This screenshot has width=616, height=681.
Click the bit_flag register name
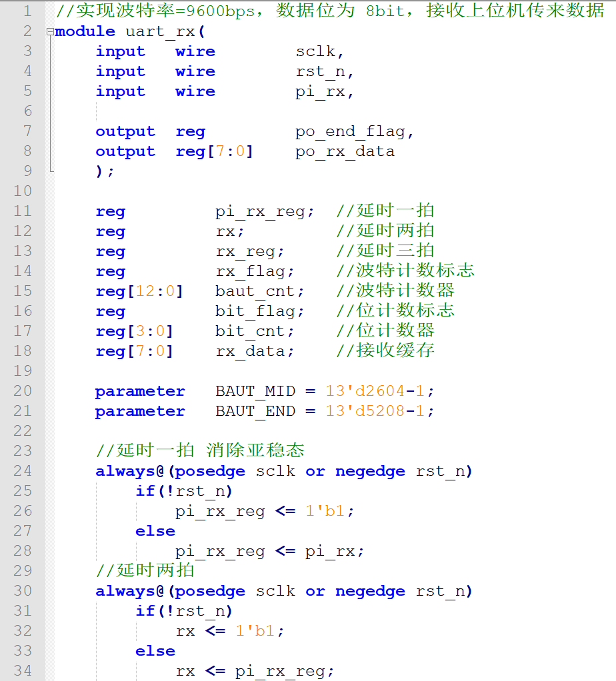(259, 312)
